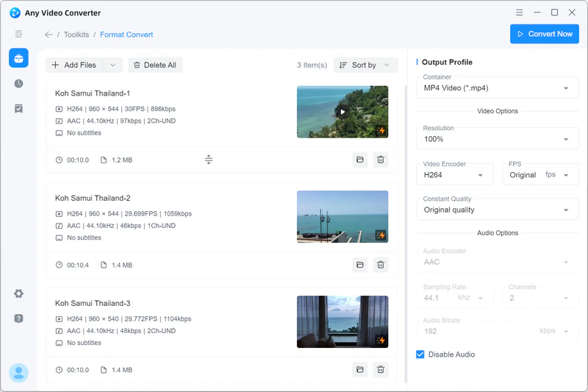Open the application menu in the title bar
Viewport: 588px width, 392px height.
[x=519, y=13]
